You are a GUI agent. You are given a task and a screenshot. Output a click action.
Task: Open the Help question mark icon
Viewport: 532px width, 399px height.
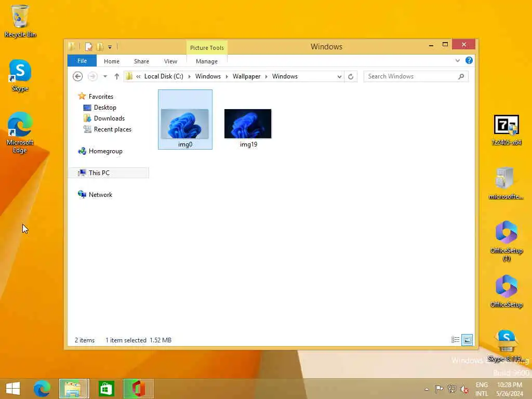click(x=469, y=60)
